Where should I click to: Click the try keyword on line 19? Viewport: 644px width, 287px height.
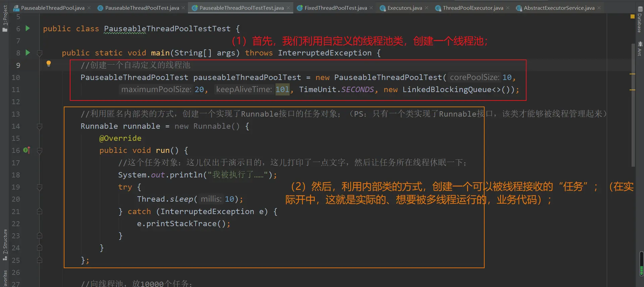(125, 187)
